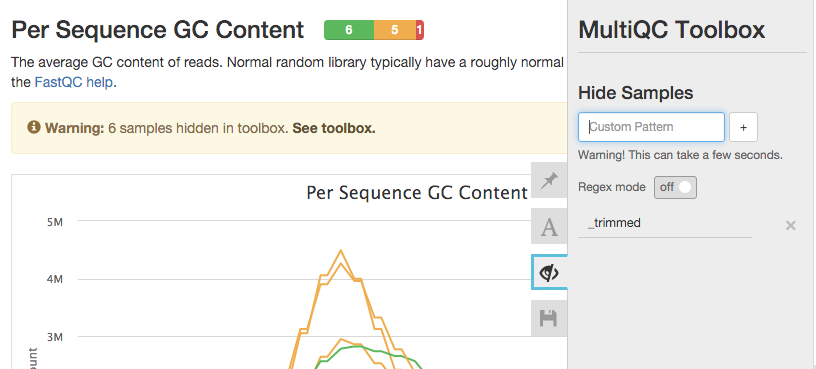The height and width of the screenshot is (369, 816).
Task: Click the red failed badge showing 1
Action: tap(419, 30)
